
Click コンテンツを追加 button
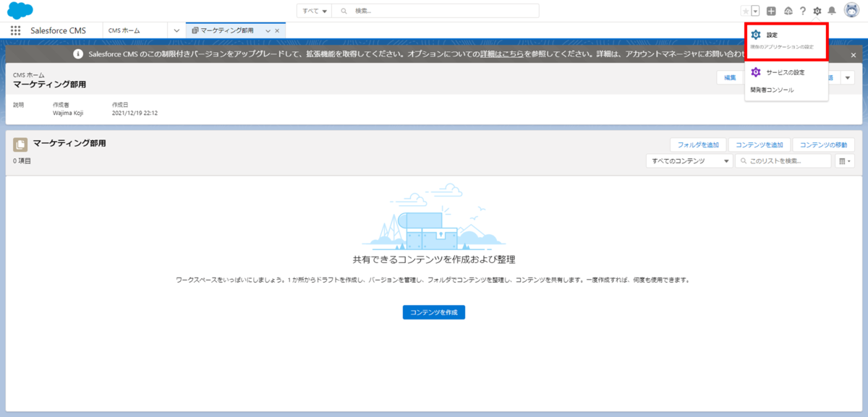pyautogui.click(x=759, y=144)
